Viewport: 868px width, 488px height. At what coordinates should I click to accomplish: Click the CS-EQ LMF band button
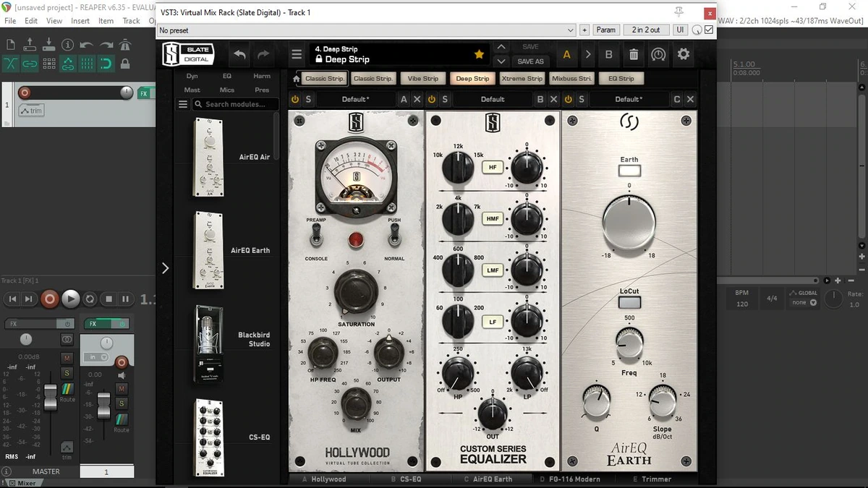pyautogui.click(x=493, y=270)
